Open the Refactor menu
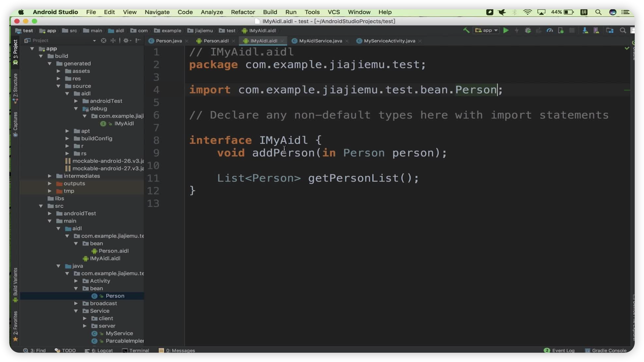The image size is (644, 362). point(243,12)
